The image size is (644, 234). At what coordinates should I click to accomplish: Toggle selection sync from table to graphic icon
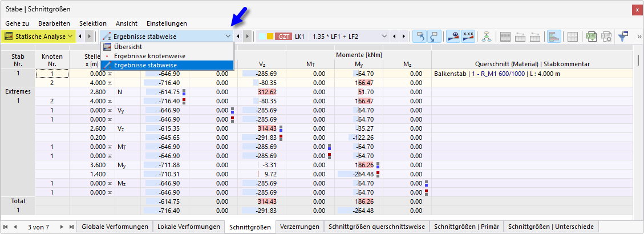[x=419, y=36]
